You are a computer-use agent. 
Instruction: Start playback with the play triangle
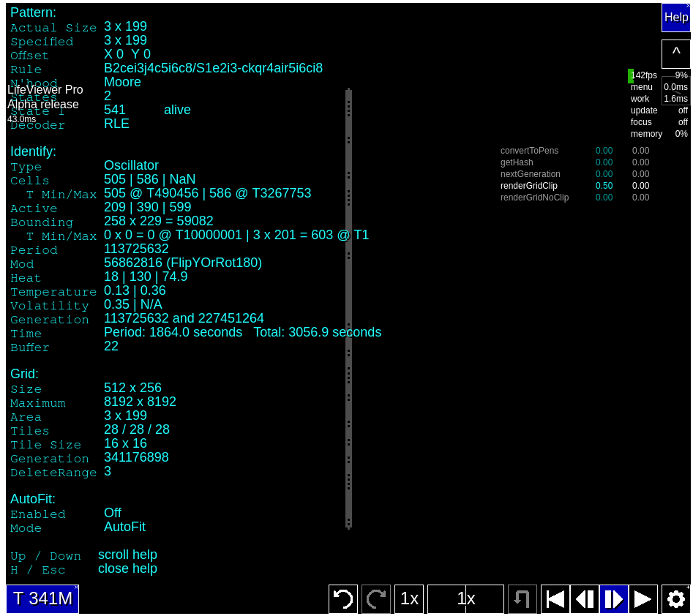tap(643, 599)
